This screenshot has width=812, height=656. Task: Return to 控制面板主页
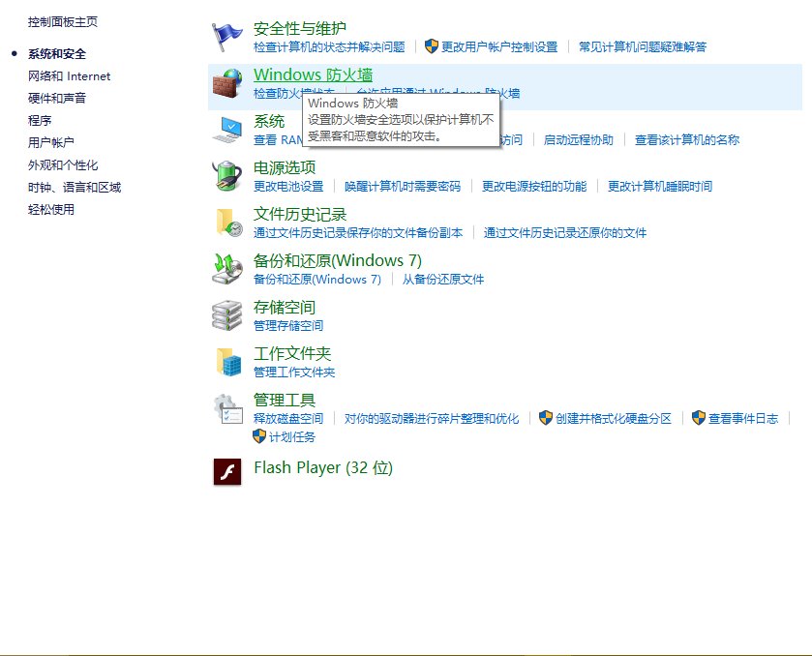click(60, 19)
